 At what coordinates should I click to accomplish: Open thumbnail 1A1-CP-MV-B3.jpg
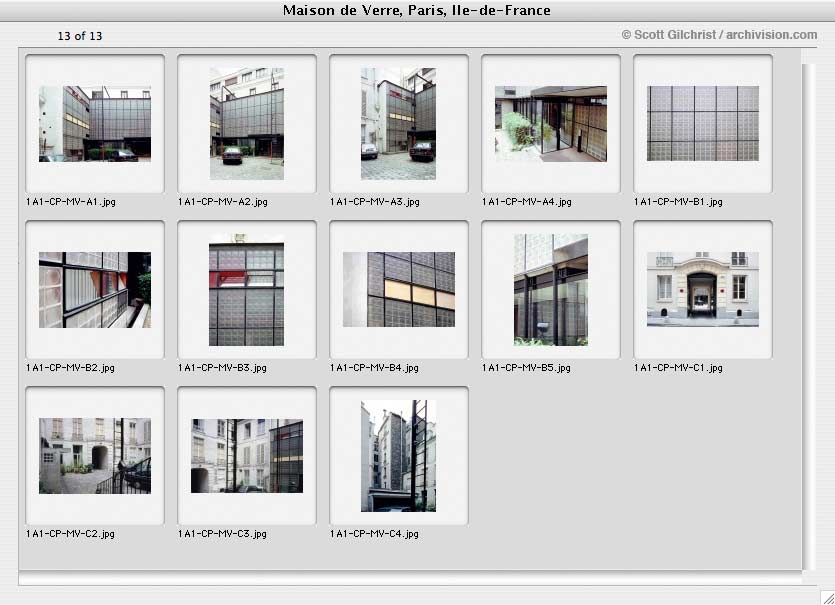[247, 290]
